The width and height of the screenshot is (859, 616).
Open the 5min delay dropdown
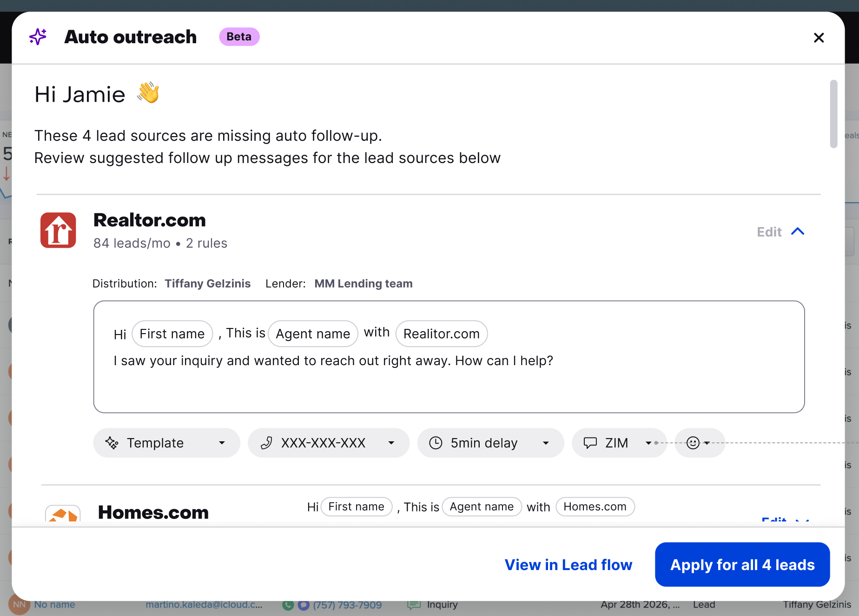pyautogui.click(x=490, y=443)
